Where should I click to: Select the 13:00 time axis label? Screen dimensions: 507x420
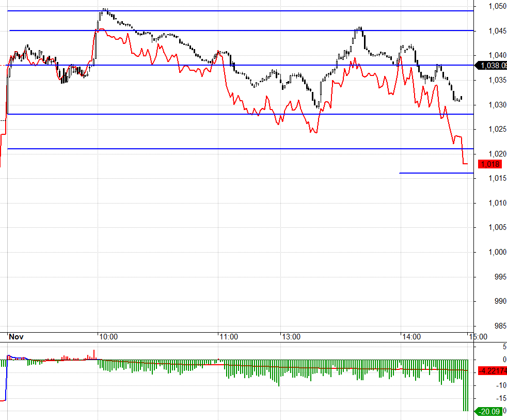tap(291, 337)
